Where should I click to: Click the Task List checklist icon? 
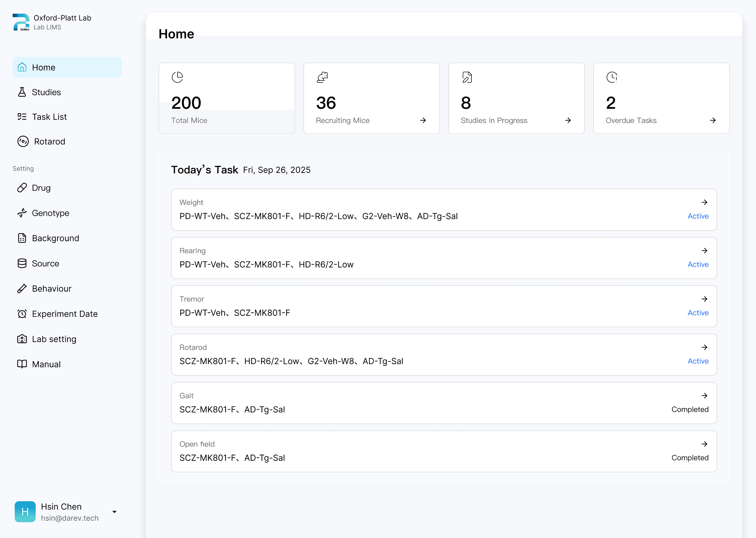(22, 117)
